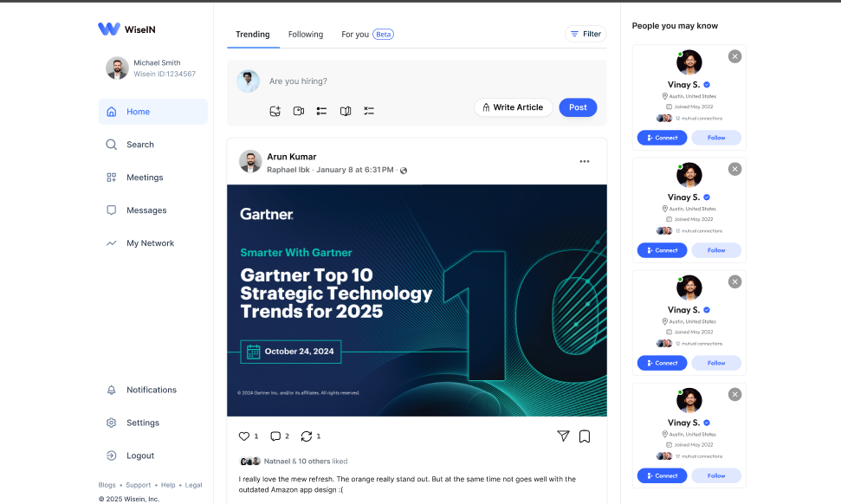The image size is (841, 504).
Task: Switch to the For you tab
Action: [355, 35]
